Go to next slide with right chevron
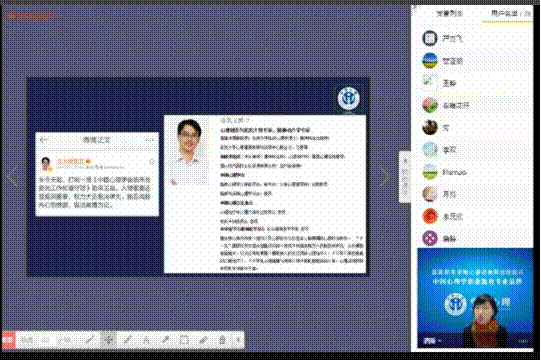Screen dimensions: 541x361 (x=384, y=177)
